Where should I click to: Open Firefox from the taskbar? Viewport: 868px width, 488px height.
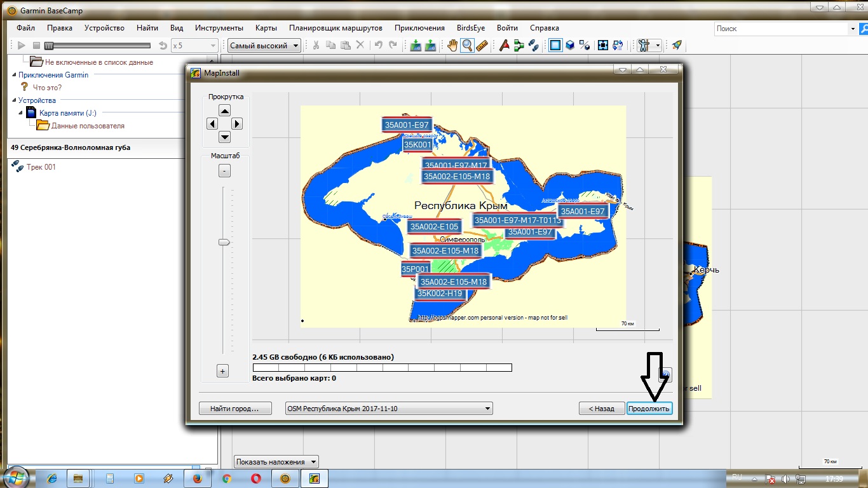(x=197, y=478)
